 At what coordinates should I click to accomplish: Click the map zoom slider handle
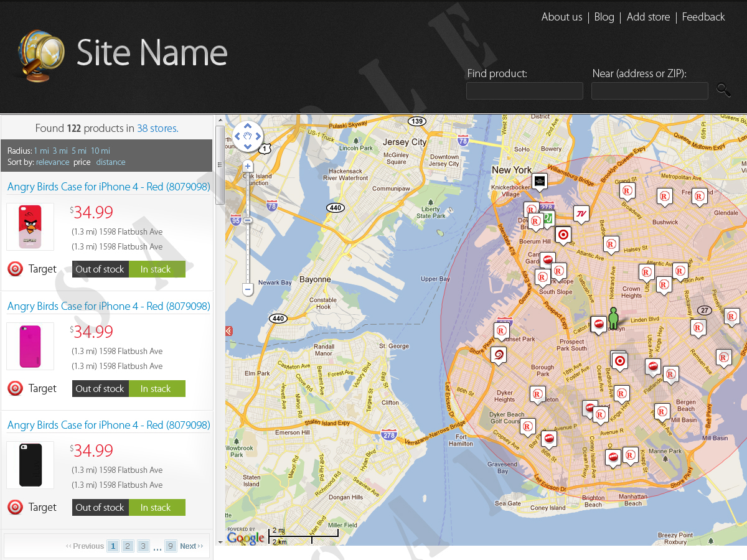click(x=248, y=220)
